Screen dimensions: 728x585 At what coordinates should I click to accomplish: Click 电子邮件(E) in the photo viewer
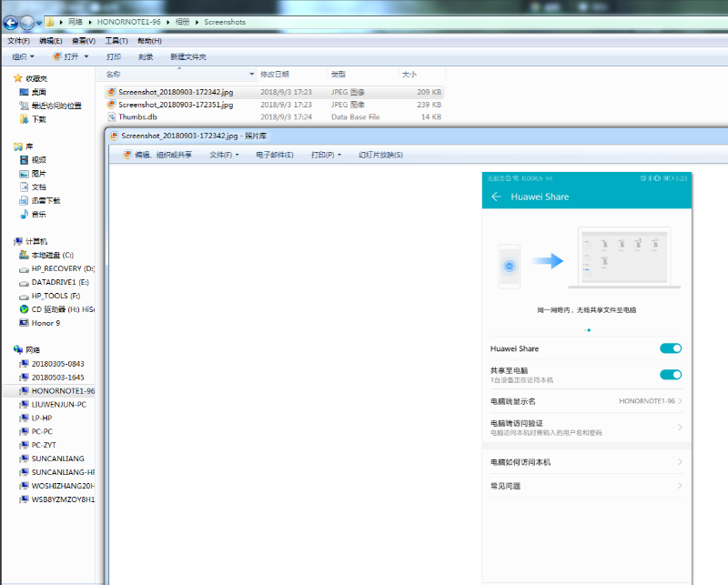pyautogui.click(x=275, y=155)
